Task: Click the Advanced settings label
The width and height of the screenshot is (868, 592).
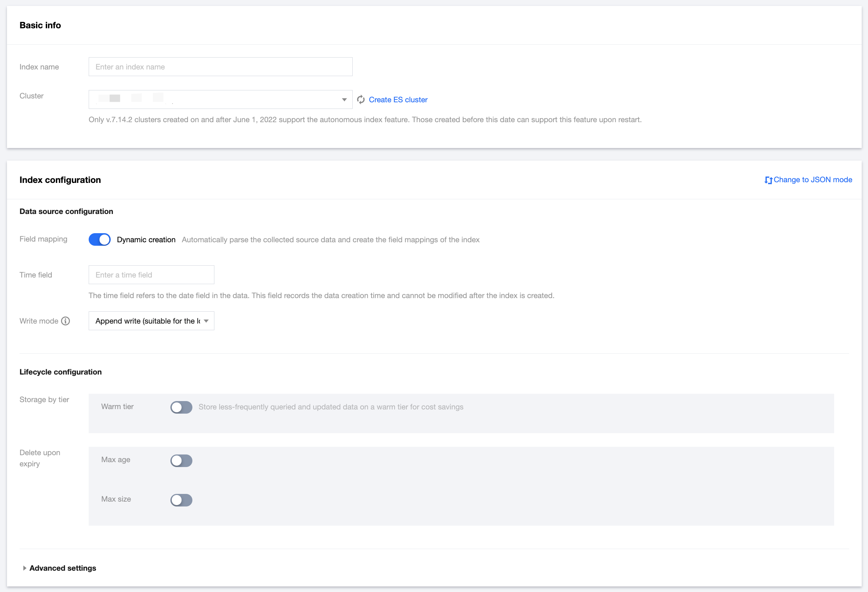Action: [x=63, y=568]
